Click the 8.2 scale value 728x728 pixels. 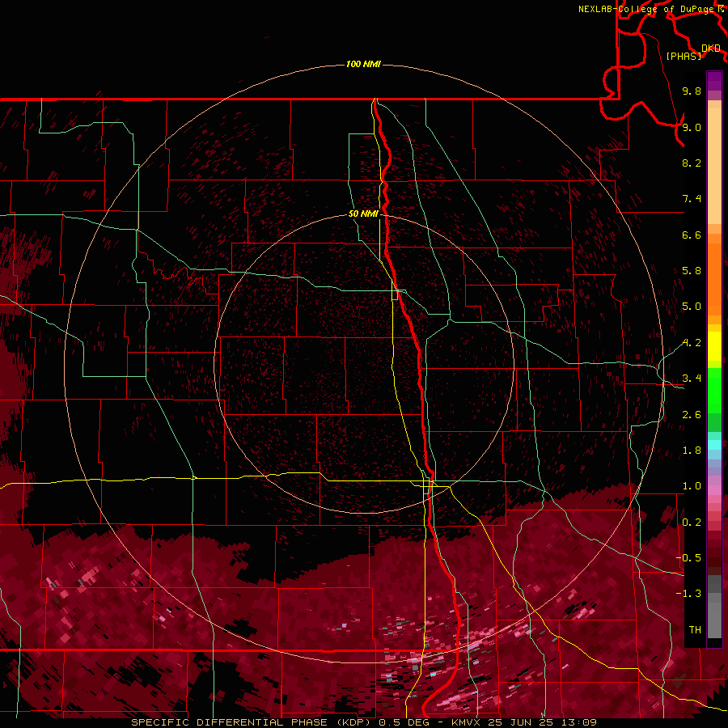click(x=692, y=163)
